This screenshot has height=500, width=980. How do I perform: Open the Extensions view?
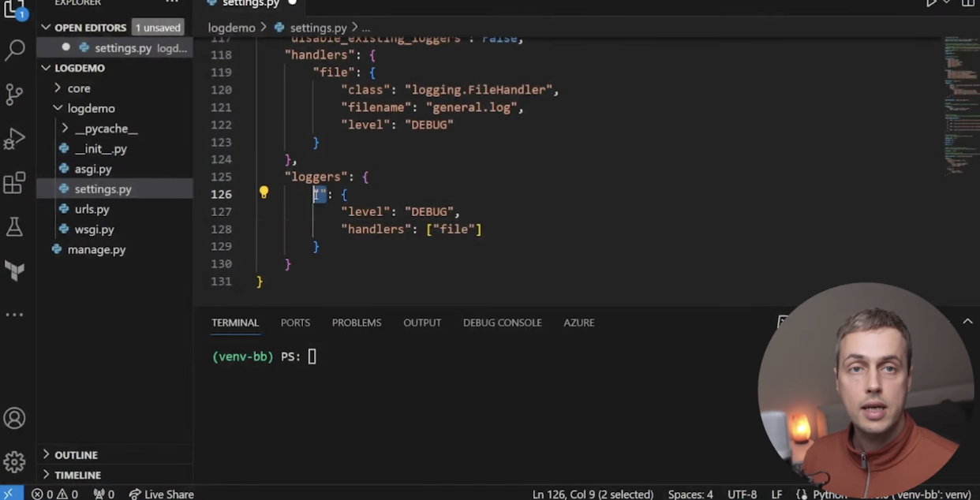tap(16, 182)
